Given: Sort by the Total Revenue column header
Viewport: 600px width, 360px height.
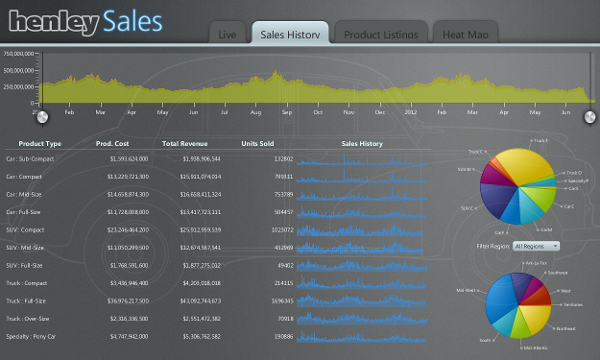Looking at the screenshot, I should (184, 143).
